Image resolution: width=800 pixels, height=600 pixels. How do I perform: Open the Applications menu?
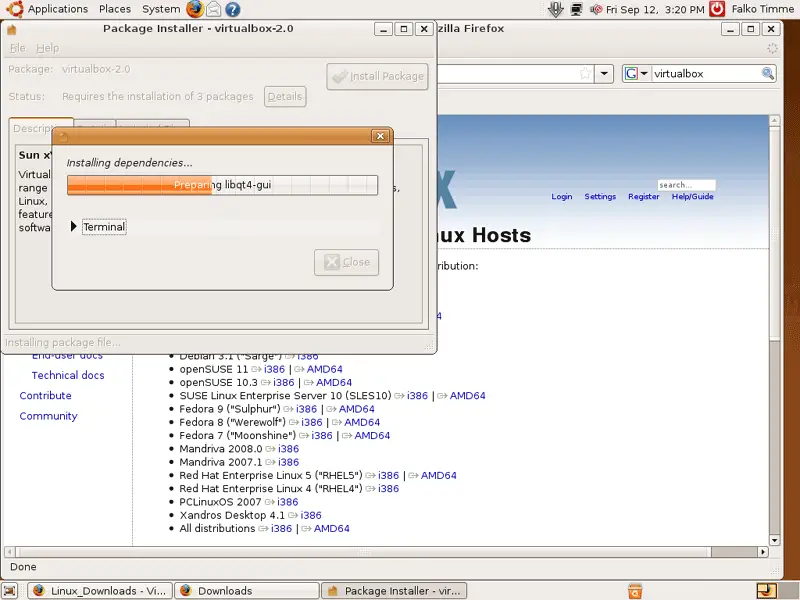pyautogui.click(x=58, y=9)
